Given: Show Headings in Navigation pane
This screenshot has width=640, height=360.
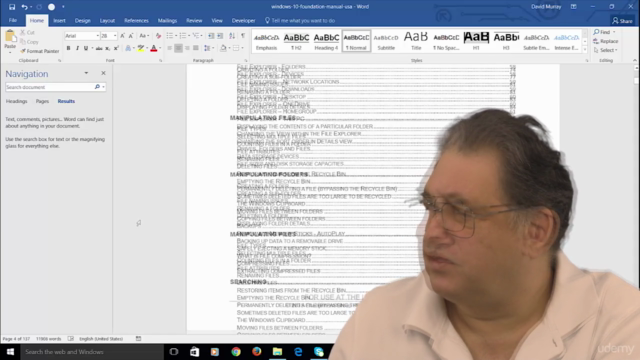Looking at the screenshot, I should click(x=17, y=101).
